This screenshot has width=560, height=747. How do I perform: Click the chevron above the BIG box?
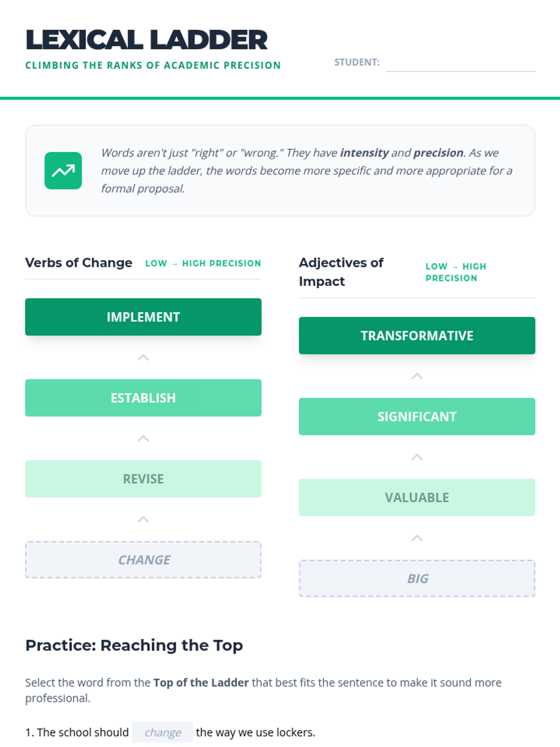coord(417,538)
